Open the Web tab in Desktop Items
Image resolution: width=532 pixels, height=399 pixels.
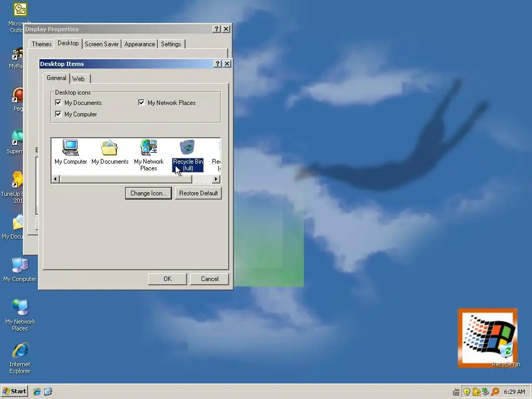(78, 79)
